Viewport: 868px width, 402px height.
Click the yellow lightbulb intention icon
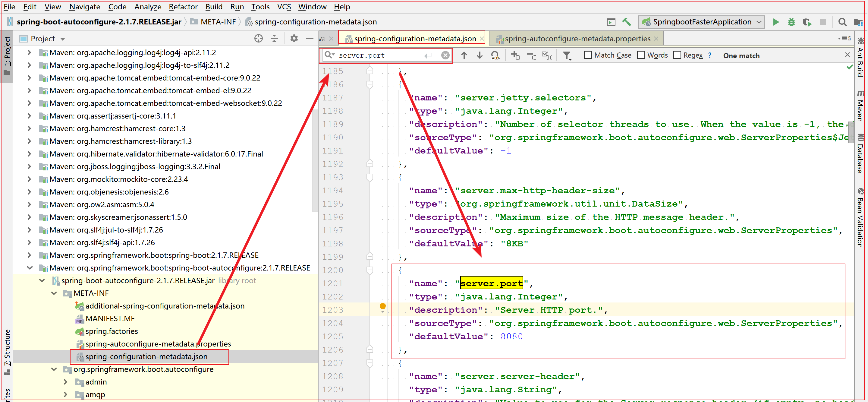pyautogui.click(x=383, y=308)
